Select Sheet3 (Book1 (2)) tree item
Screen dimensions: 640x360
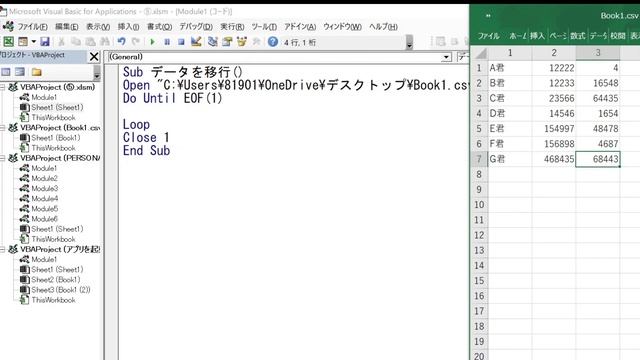(x=61, y=290)
